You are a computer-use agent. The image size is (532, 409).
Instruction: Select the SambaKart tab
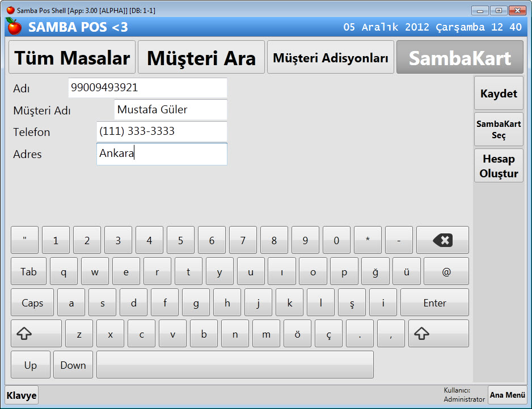[460, 57]
